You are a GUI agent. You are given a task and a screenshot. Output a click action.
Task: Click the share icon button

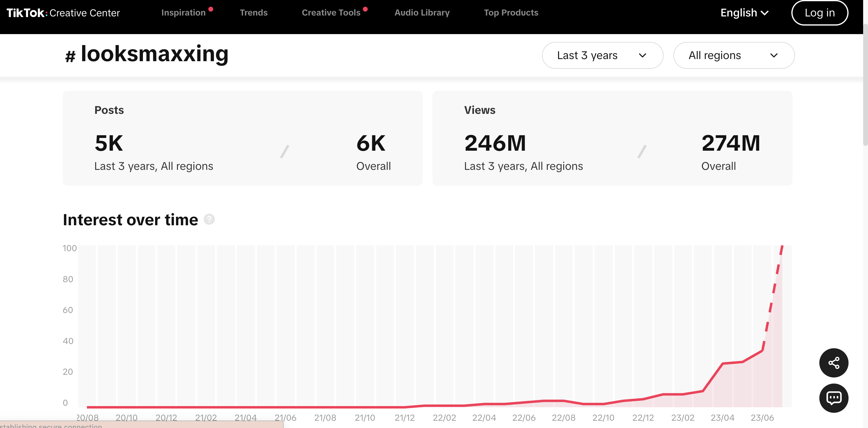pos(834,363)
